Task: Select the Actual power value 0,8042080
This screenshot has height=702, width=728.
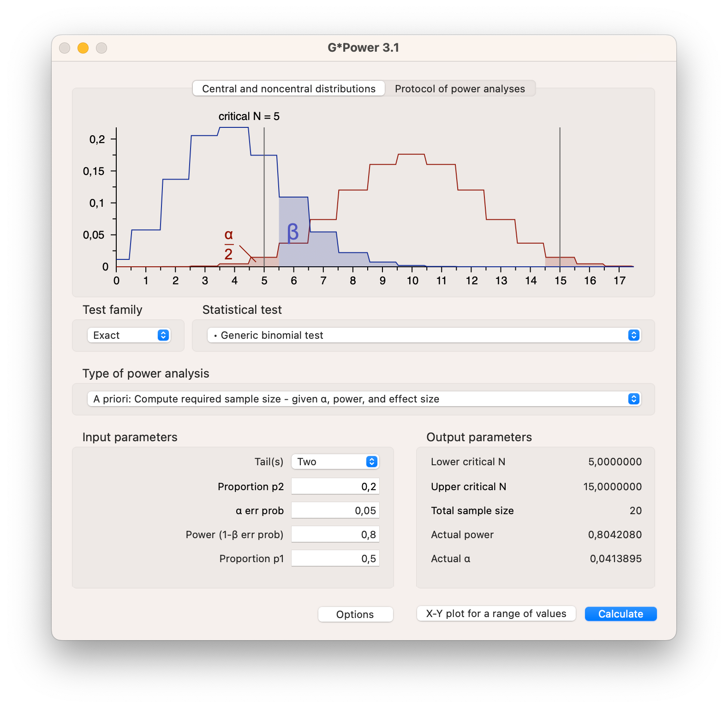Action: click(615, 534)
